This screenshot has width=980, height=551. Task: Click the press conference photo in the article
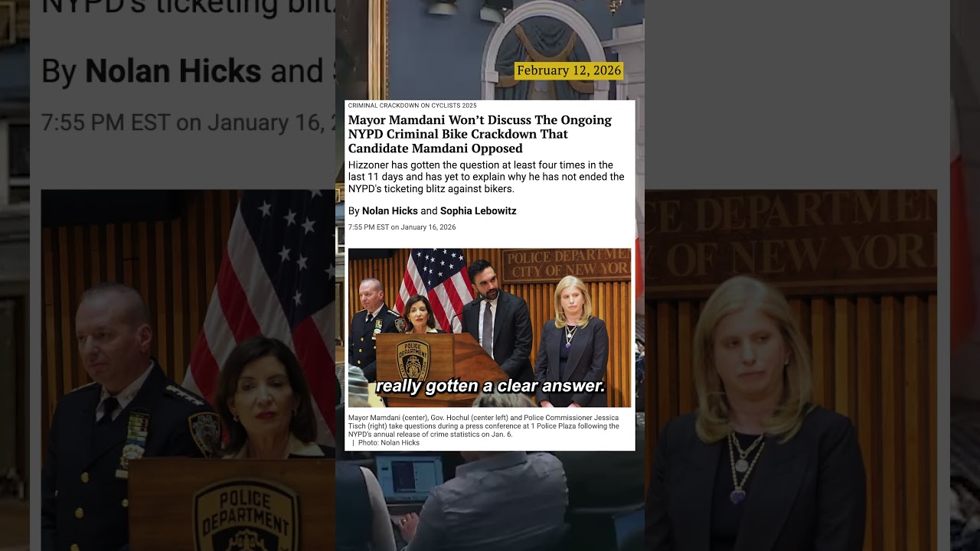(x=489, y=328)
